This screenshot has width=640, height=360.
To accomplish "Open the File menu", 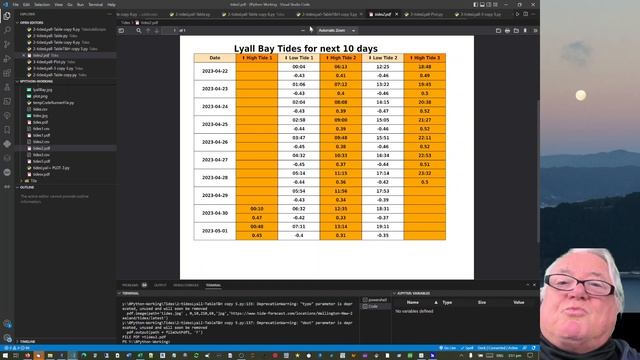I will pos(16,4).
